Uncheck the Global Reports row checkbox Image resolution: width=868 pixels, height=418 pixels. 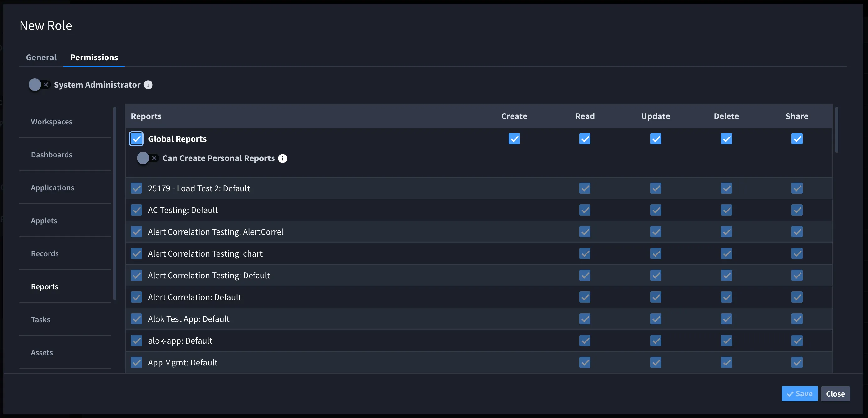click(x=136, y=139)
